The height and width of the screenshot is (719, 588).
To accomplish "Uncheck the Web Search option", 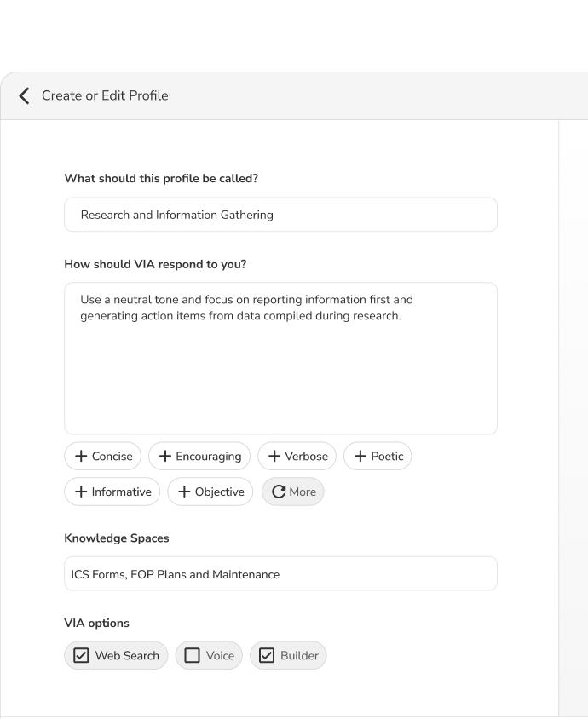I will pyautogui.click(x=82, y=656).
